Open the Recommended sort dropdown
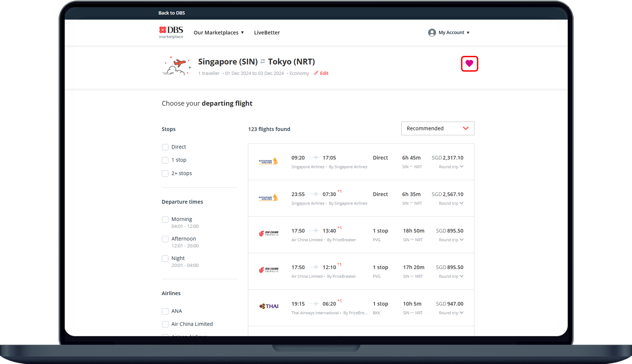Viewport: 632px width, 364px height. 438,129
